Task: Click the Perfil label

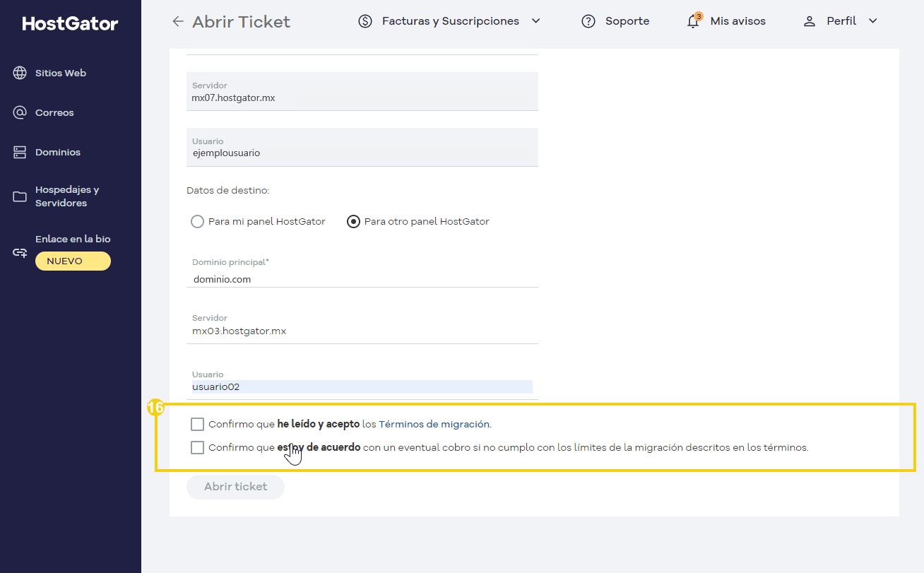Action: pyautogui.click(x=841, y=21)
